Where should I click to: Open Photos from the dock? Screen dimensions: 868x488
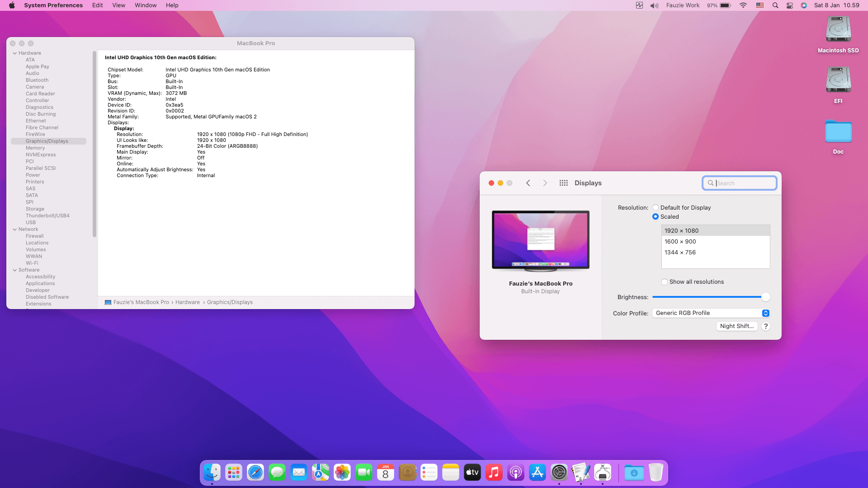(342, 473)
